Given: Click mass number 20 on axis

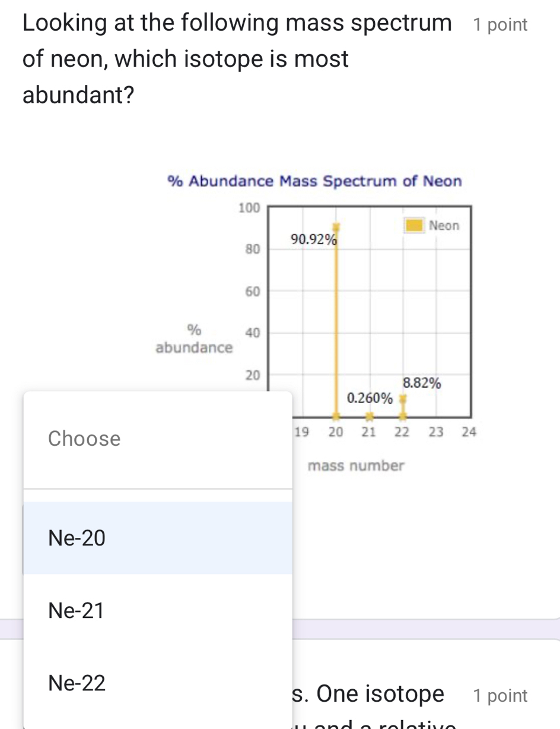Looking at the screenshot, I should (336, 432).
